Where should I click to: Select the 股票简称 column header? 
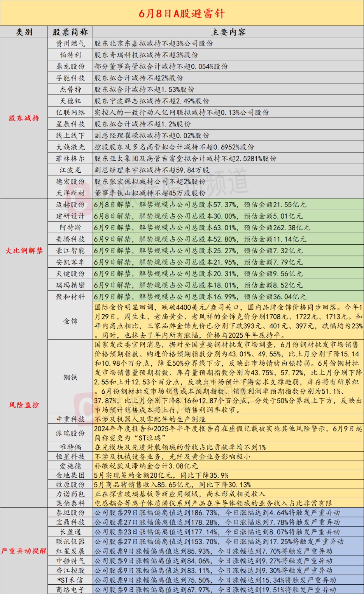(70, 32)
